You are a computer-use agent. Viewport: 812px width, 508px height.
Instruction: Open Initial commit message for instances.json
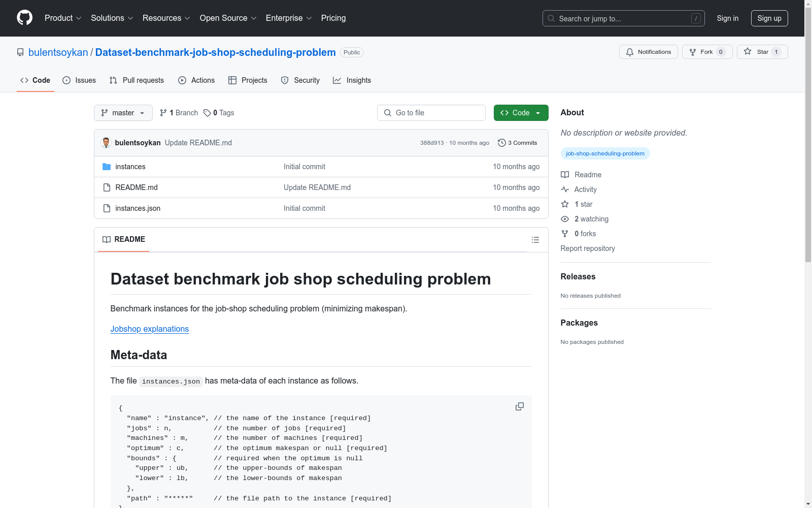[x=304, y=208]
